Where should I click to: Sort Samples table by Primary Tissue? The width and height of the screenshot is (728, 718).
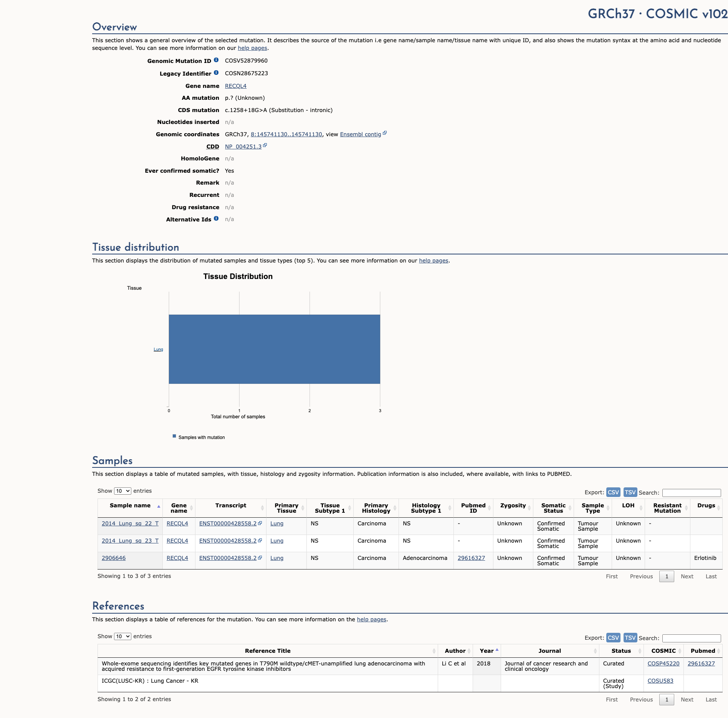tap(286, 508)
